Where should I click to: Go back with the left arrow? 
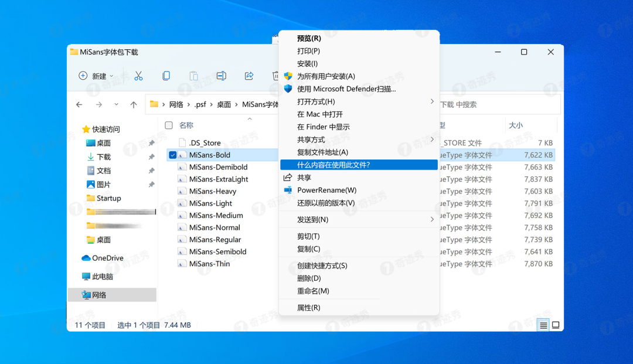79,104
